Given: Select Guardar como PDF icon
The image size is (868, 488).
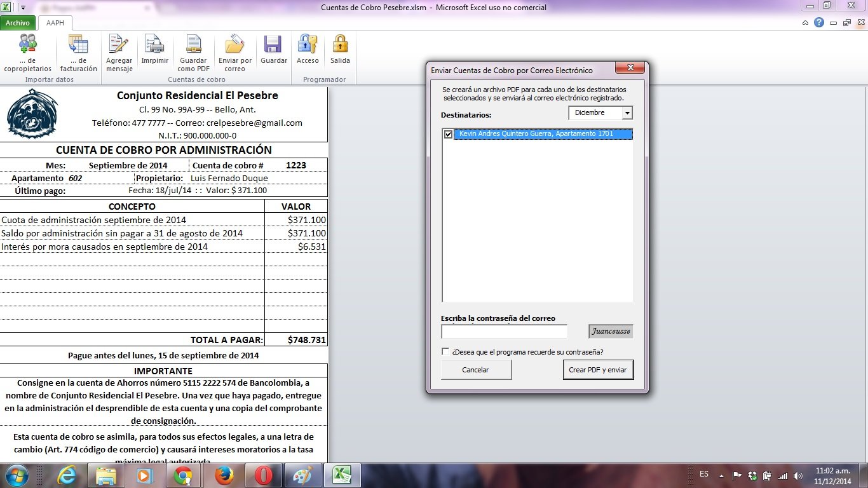Looking at the screenshot, I should coord(193,45).
